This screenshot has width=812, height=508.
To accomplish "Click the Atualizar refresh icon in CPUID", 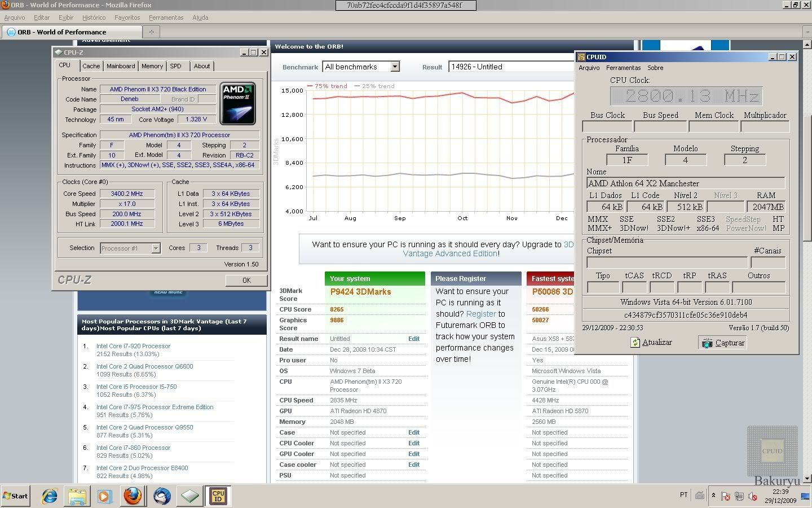I will tap(636, 343).
